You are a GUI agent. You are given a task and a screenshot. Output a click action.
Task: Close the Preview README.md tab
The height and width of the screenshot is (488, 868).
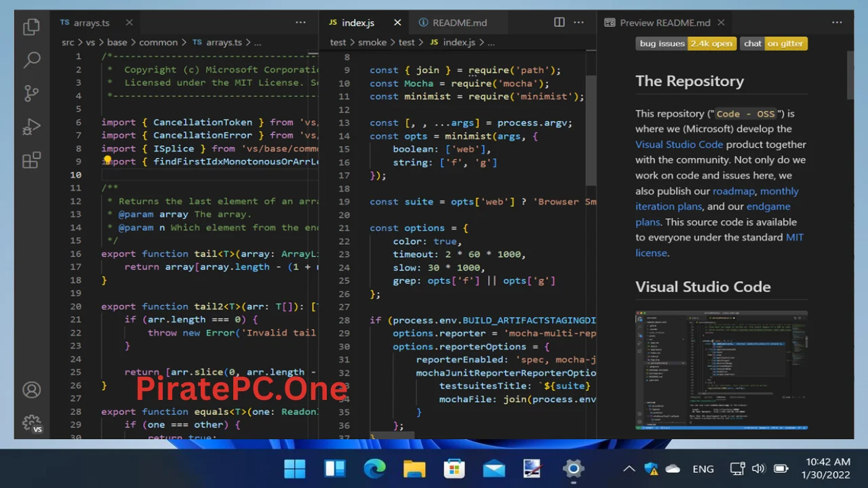[721, 22]
